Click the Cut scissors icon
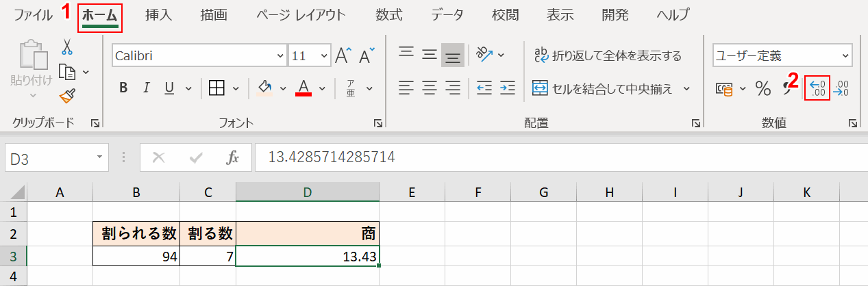 point(67,47)
